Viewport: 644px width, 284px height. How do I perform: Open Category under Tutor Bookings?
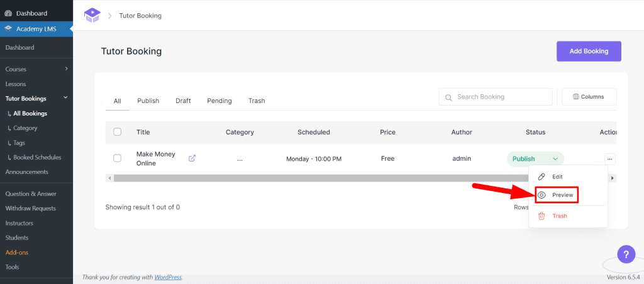click(x=25, y=128)
